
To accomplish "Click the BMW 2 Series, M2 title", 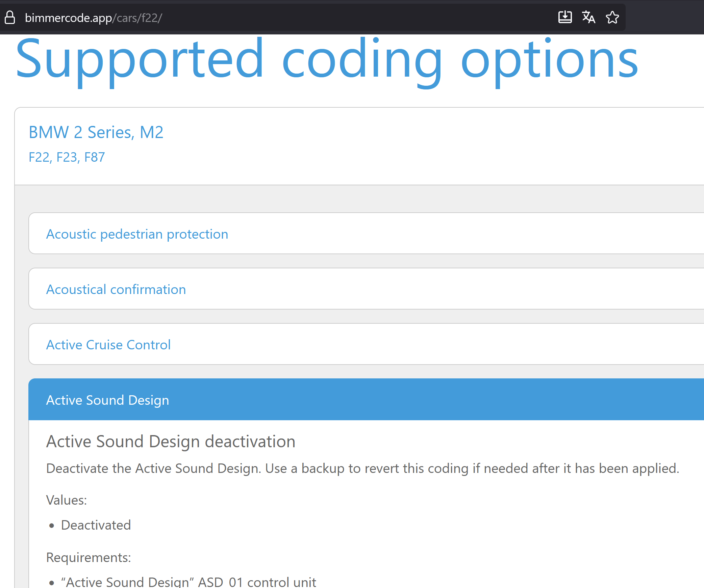I will click(x=96, y=132).
